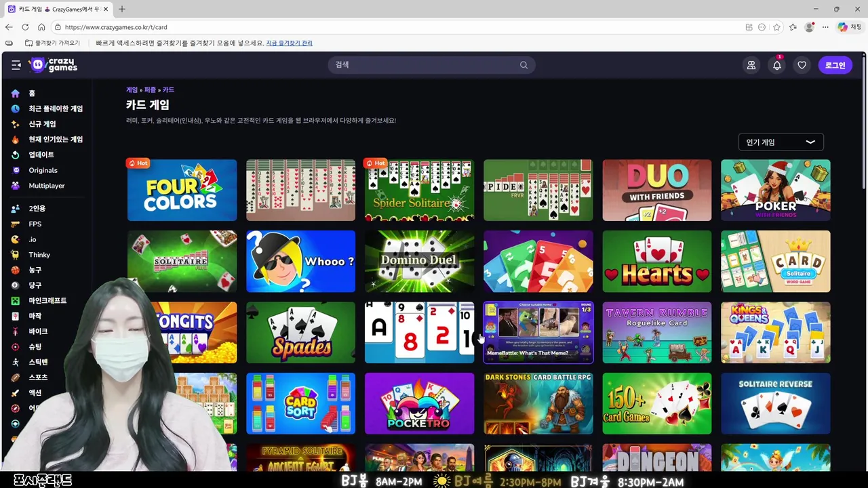The height and width of the screenshot is (488, 868).
Task: Click the Multiplayer sidebar icon
Action: [15, 186]
